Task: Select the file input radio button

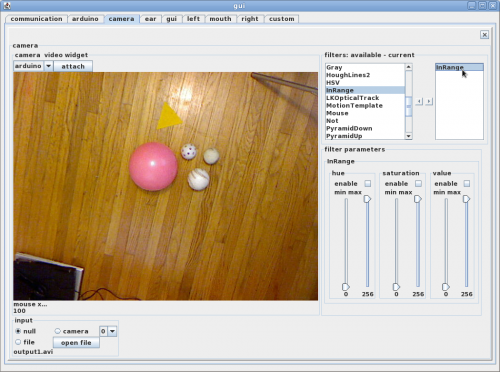Action: pos(18,342)
